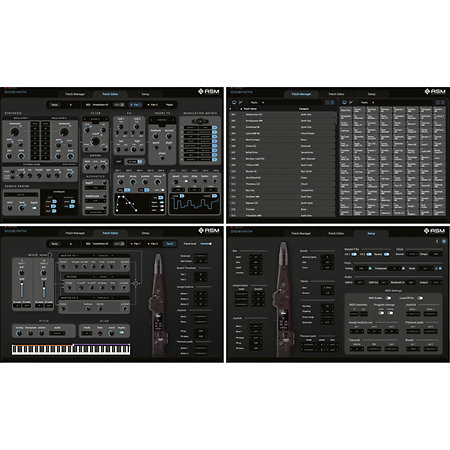The image size is (450, 450).
Task: Click the Tempo field in the Setup Clock section
Action: click(x=436, y=254)
